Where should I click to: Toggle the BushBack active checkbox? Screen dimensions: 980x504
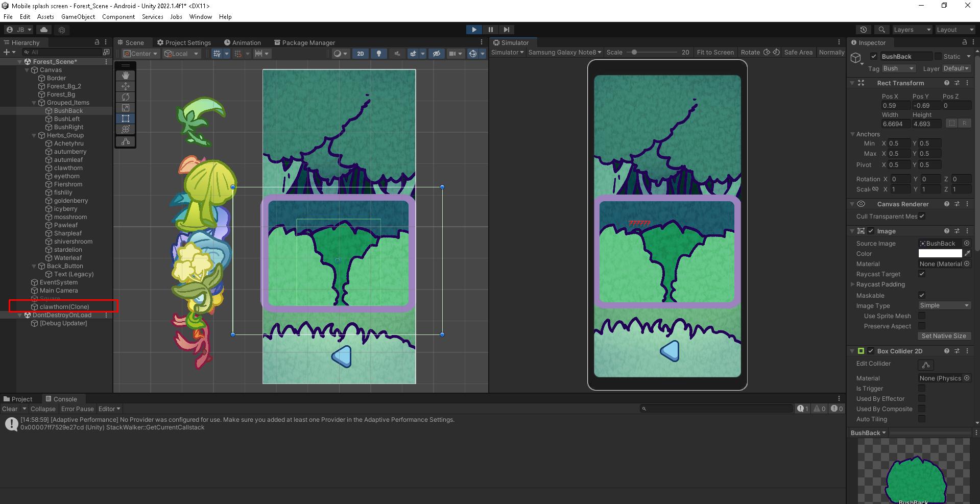(874, 56)
